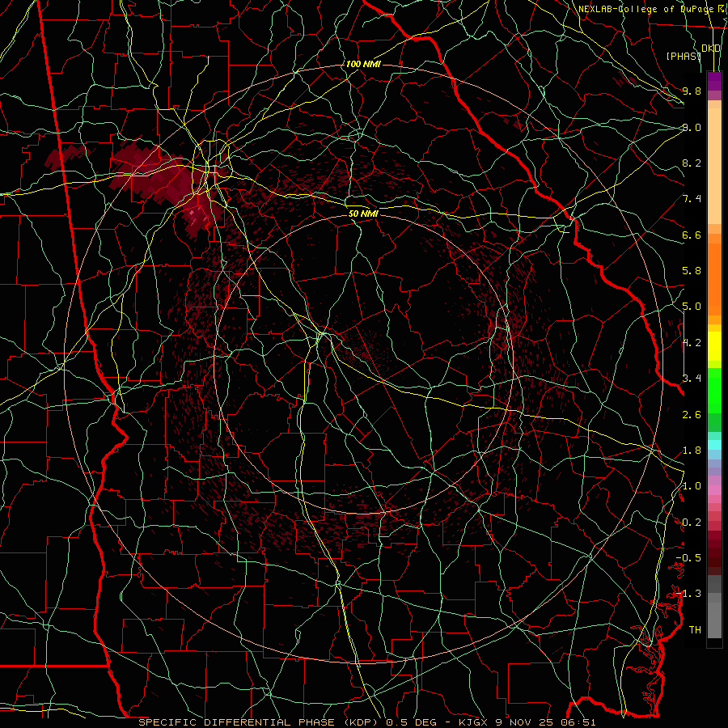Click the -0.5 scale value
Image resolution: width=728 pixels, height=728 pixels.
click(688, 558)
